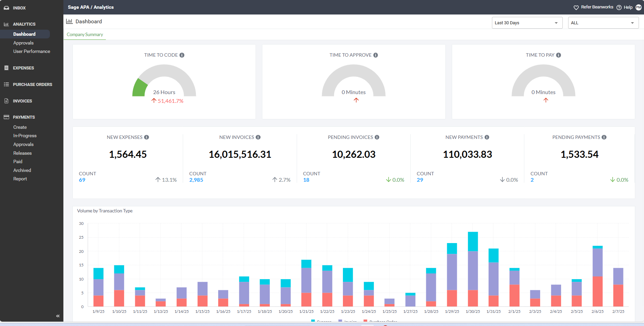644x326 pixels.
Task: Click the New Payments info icon
Action: (487, 138)
